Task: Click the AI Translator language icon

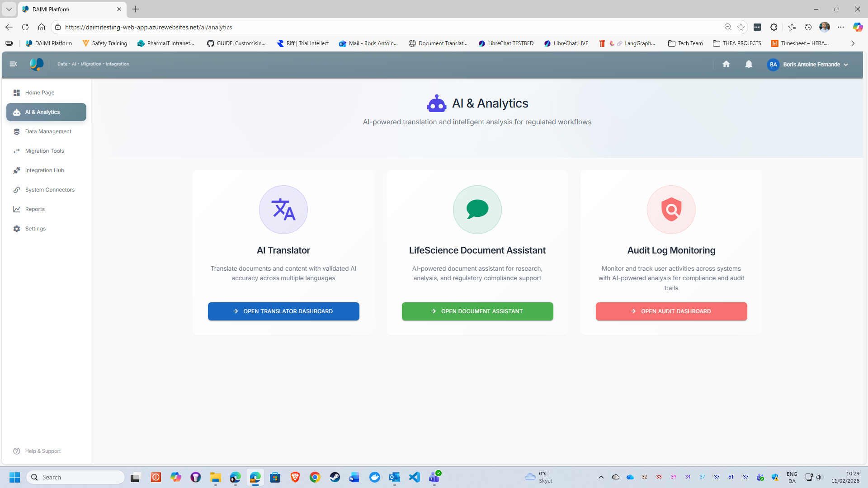Action: click(x=283, y=210)
